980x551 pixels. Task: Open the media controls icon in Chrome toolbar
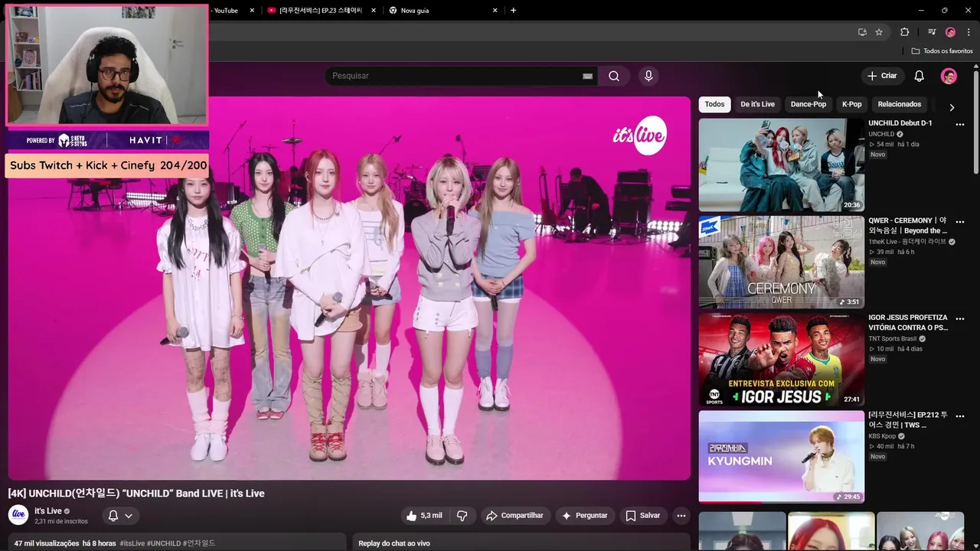pyautogui.click(x=932, y=32)
